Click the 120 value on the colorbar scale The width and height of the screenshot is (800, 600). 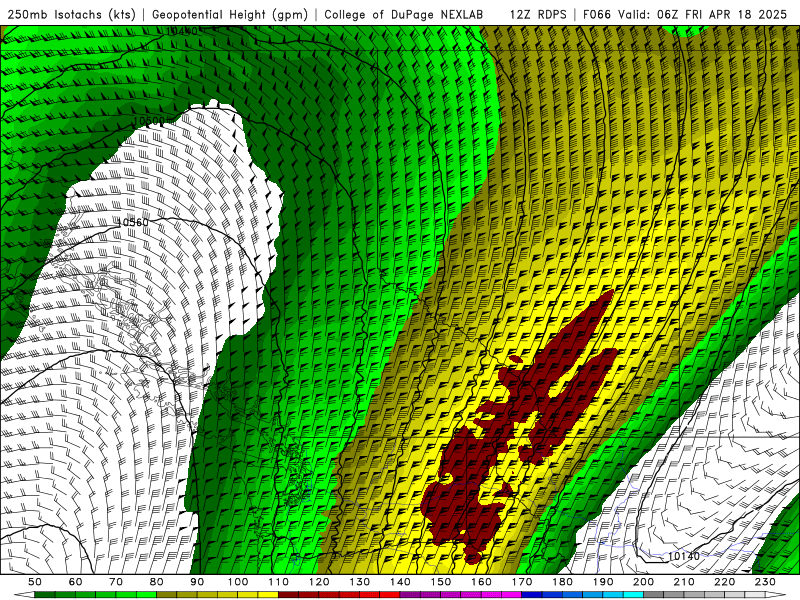click(319, 582)
